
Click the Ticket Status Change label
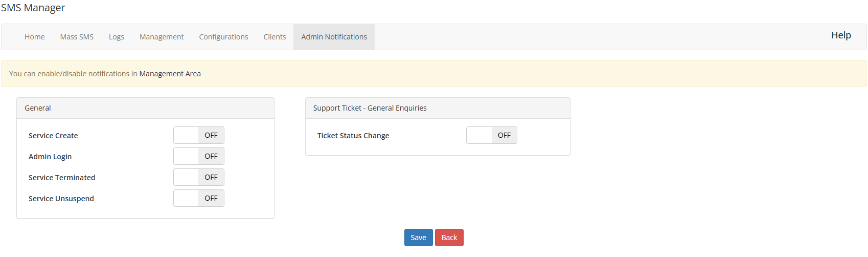point(353,136)
